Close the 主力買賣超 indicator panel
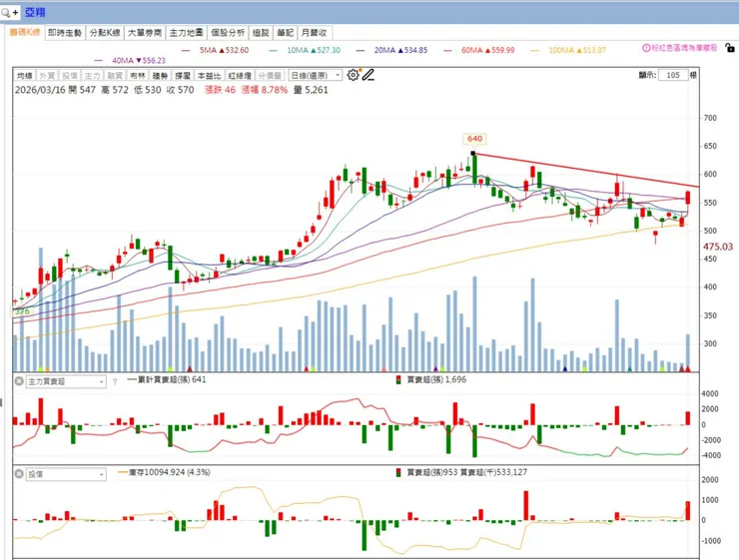Screen dimensions: 739x560 (x=19, y=381)
